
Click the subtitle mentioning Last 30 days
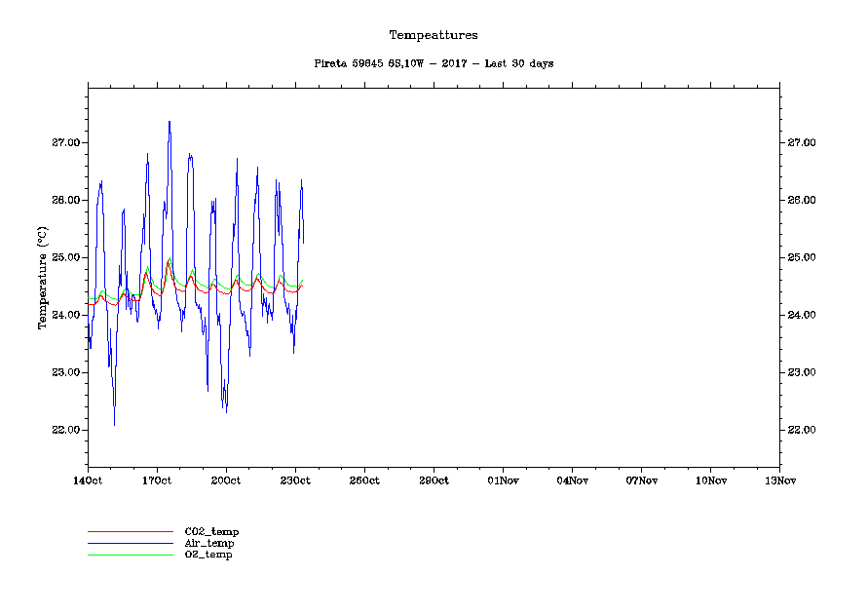pos(434,63)
